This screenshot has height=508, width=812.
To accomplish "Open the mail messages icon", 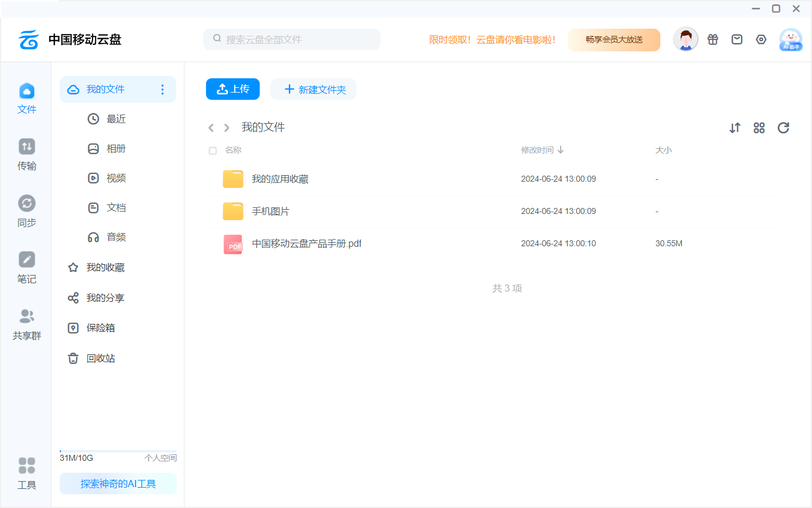I will point(737,39).
